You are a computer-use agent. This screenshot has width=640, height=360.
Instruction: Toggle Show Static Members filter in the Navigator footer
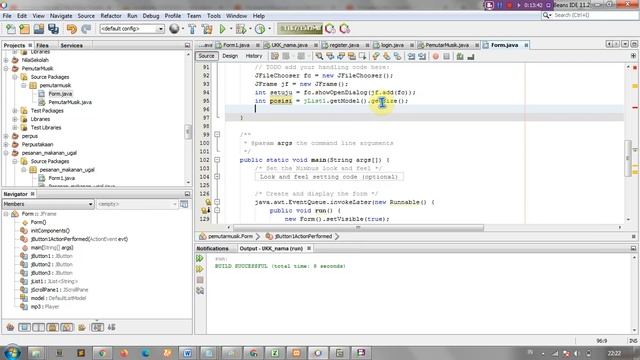(38, 327)
